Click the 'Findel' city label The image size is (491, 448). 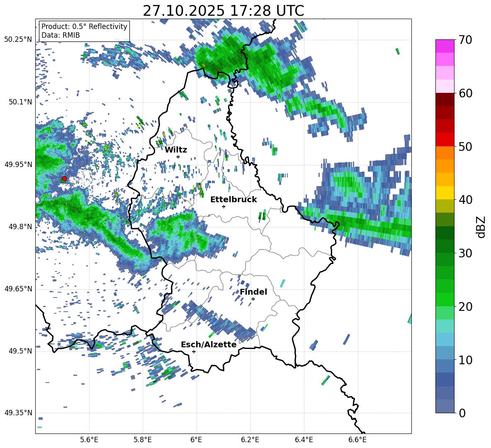pos(253,292)
